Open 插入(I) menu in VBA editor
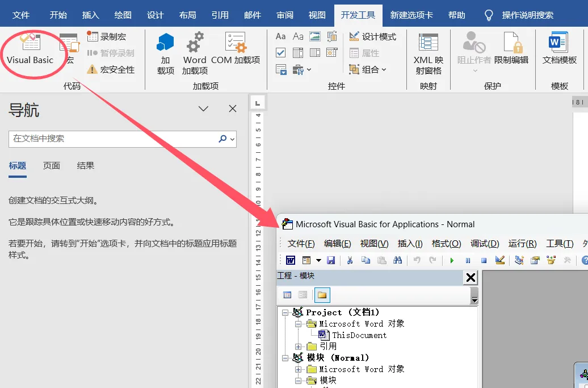 pos(410,244)
